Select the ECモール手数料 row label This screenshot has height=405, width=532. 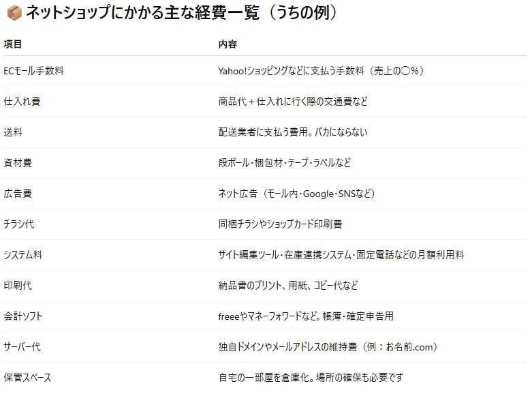[x=33, y=71]
